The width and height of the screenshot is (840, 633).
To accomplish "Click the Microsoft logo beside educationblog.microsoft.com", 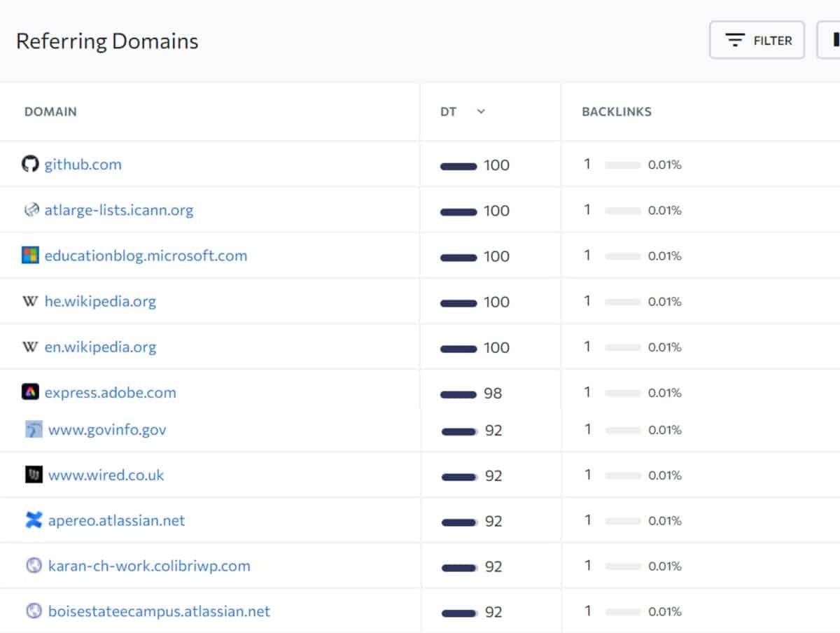I will (x=31, y=255).
